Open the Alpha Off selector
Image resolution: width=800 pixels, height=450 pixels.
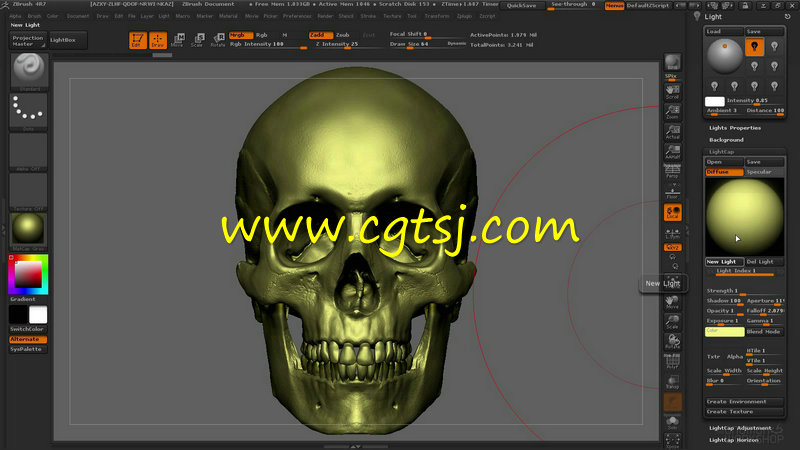(x=29, y=152)
